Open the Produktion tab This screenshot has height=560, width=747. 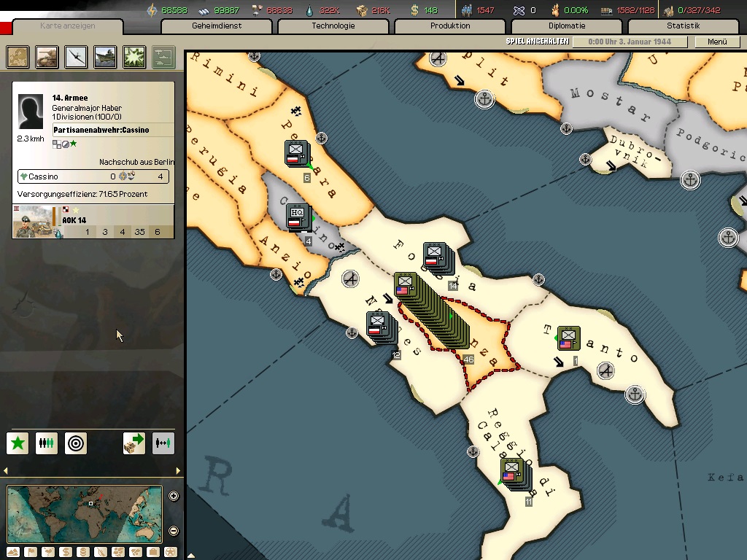[x=450, y=26]
